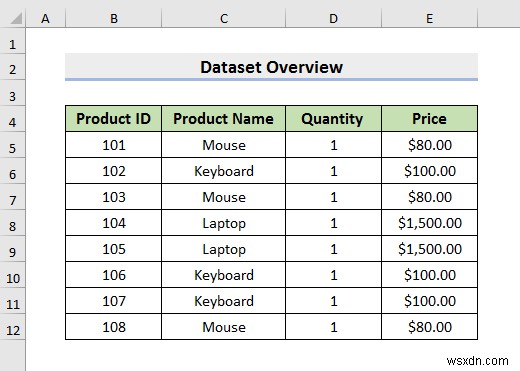Select the Product Name header cell
This screenshot has height=371, width=520.
point(223,119)
